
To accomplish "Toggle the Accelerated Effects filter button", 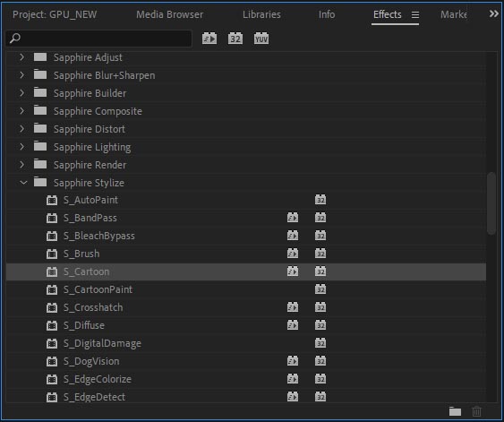I will [209, 39].
